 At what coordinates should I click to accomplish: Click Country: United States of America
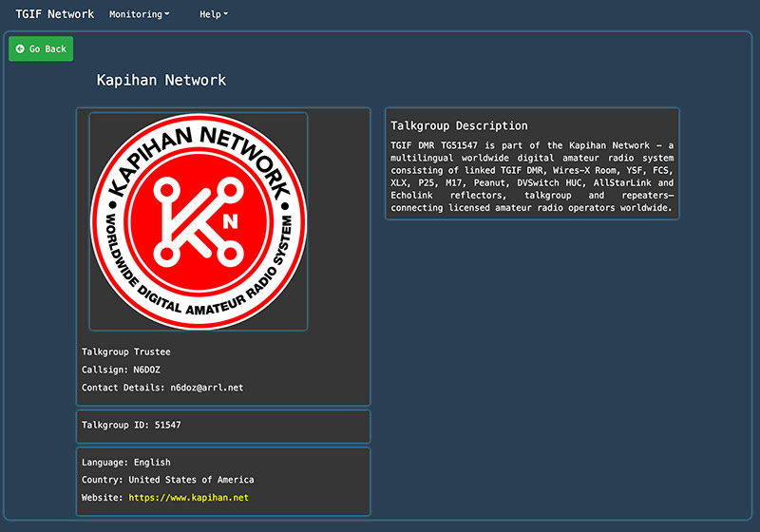[x=168, y=480]
